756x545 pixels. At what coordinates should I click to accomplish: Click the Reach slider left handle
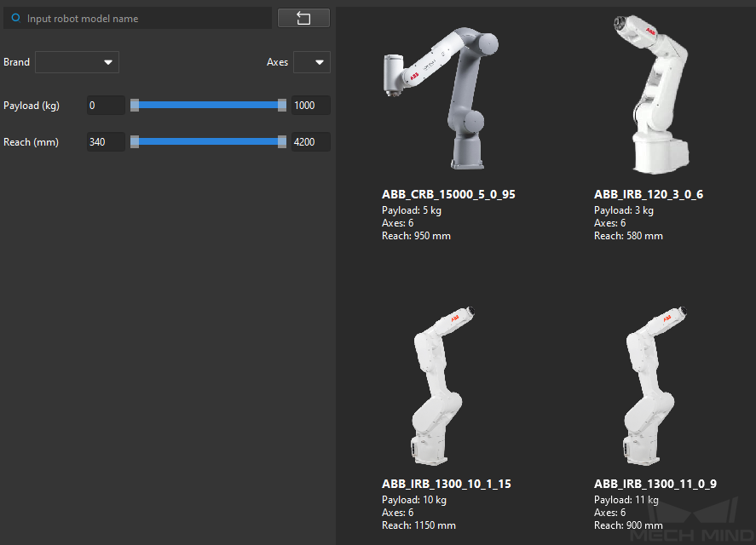135,141
